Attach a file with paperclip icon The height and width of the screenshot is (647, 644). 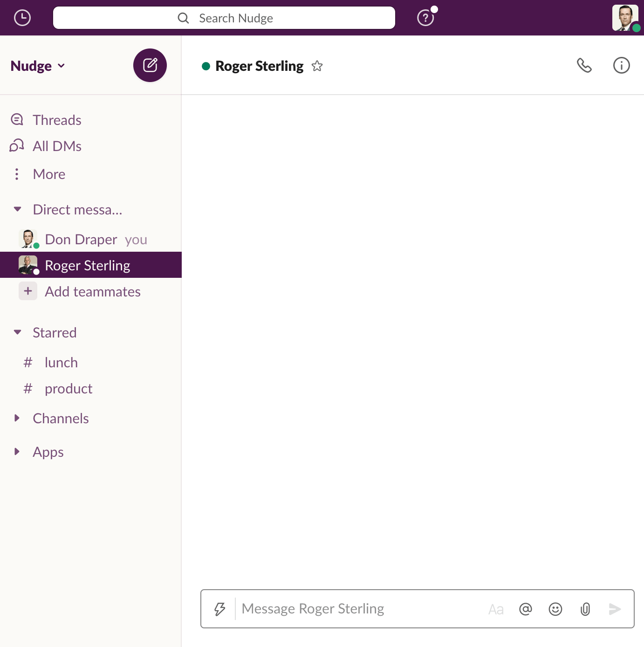click(x=585, y=609)
